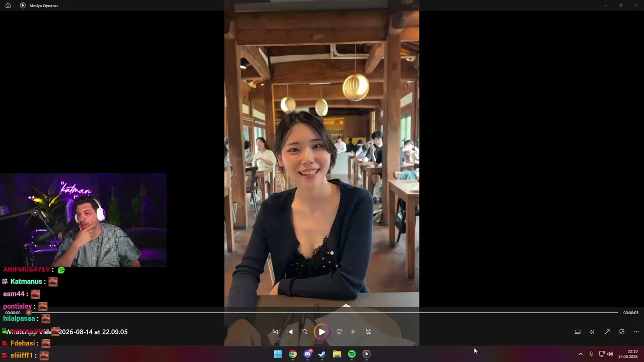Click the Media Player taskbar icon
This screenshot has height=362, width=644.
coord(366,354)
